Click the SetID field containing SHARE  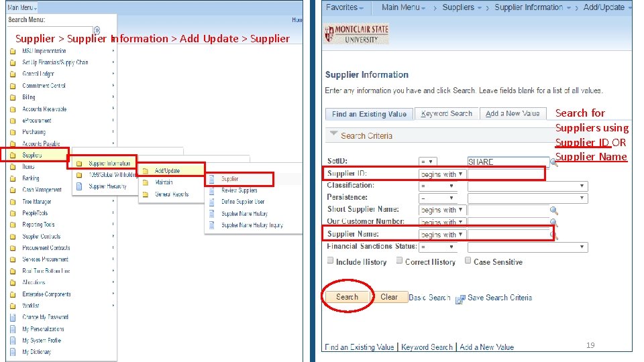click(508, 162)
